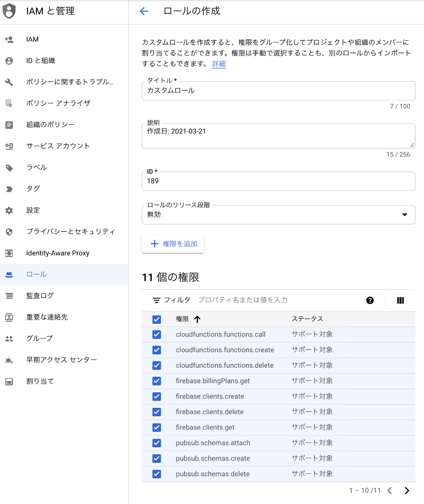Image resolution: width=424 pixels, height=504 pixels.
Task: Click the プライバシーとセキュリティ shield icon
Action: click(x=9, y=232)
